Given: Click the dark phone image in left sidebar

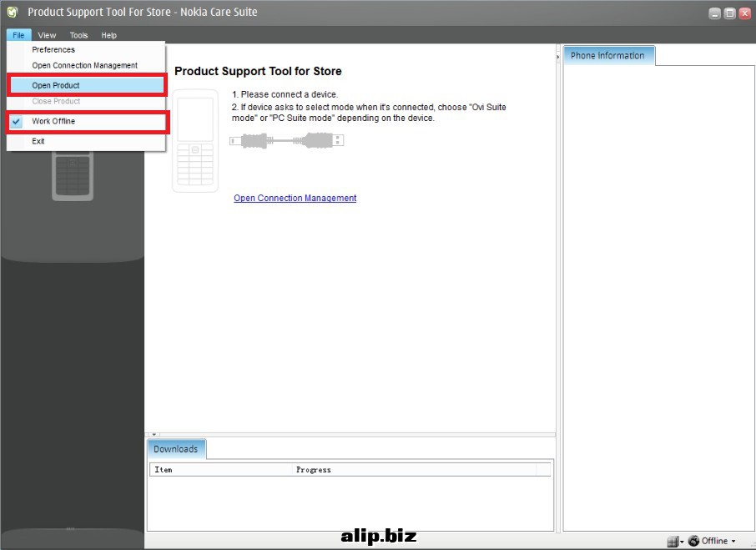Looking at the screenshot, I should tap(73, 176).
